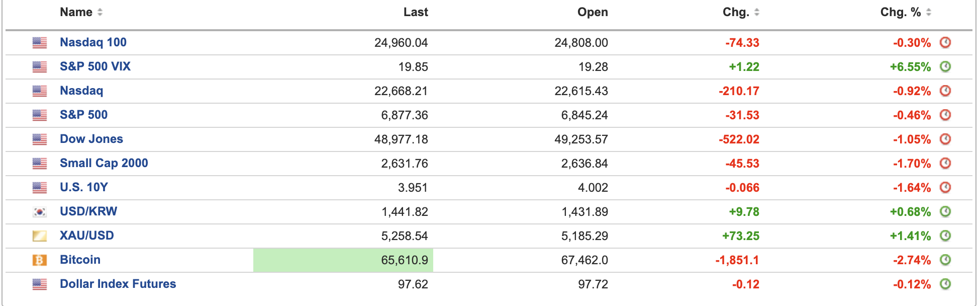This screenshot has width=980, height=306.
Task: Click the South Korea flag beside USD/KRW
Action: pos(40,212)
